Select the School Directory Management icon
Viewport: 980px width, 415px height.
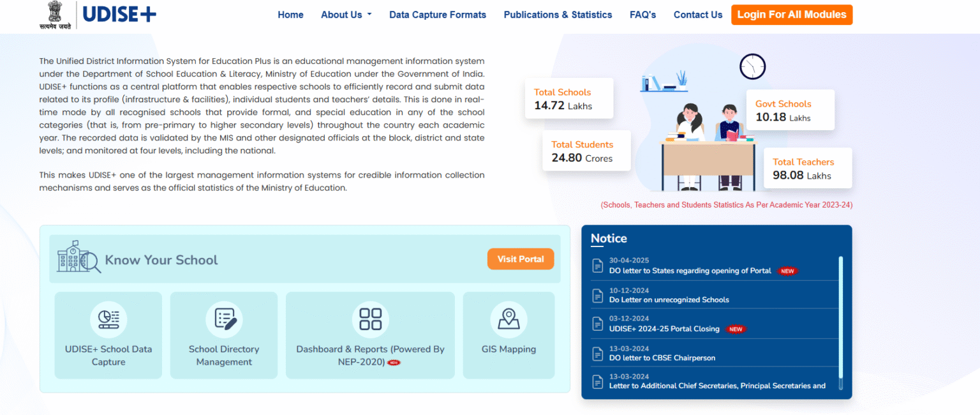(x=223, y=320)
